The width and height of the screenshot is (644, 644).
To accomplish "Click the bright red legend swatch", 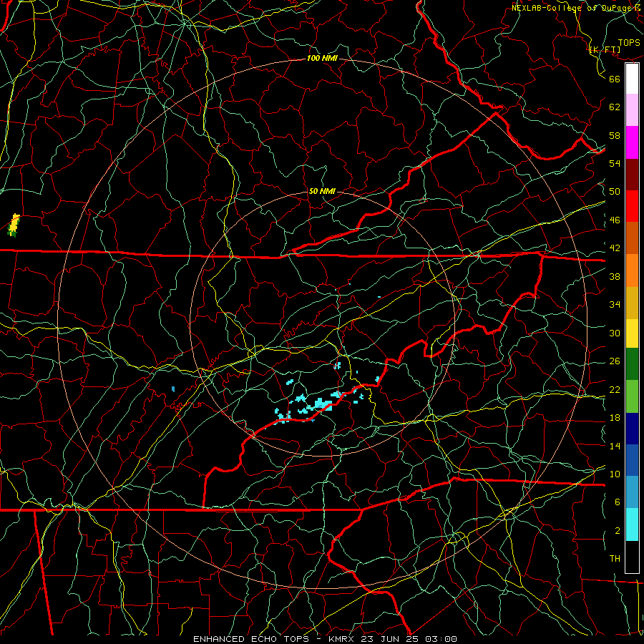I will (632, 206).
